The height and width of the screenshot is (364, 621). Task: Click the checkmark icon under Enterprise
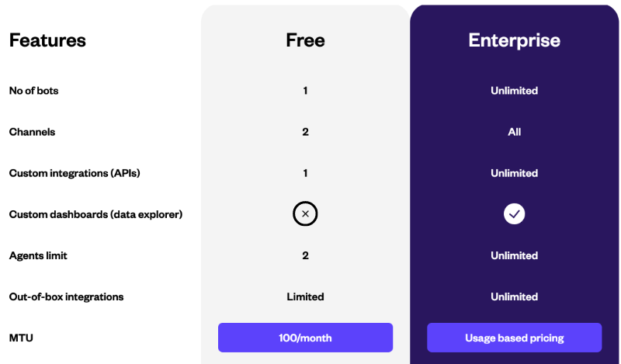click(514, 214)
